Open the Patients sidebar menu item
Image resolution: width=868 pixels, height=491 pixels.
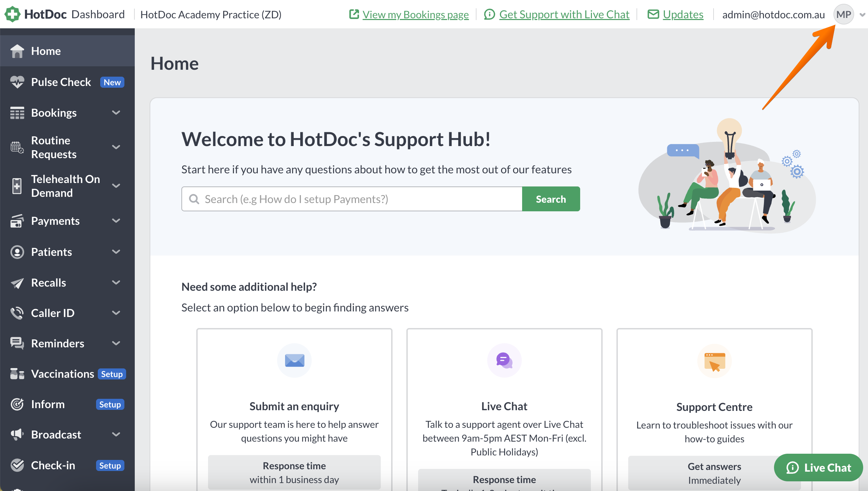pos(67,252)
